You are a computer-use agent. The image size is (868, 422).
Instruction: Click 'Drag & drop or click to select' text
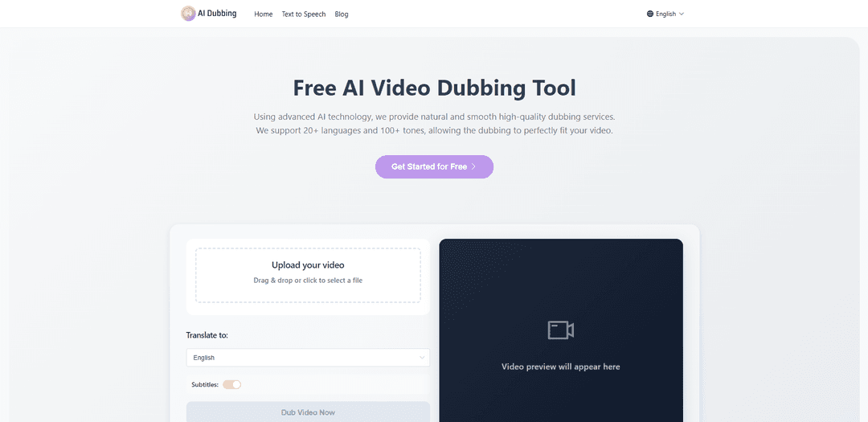pyautogui.click(x=308, y=281)
